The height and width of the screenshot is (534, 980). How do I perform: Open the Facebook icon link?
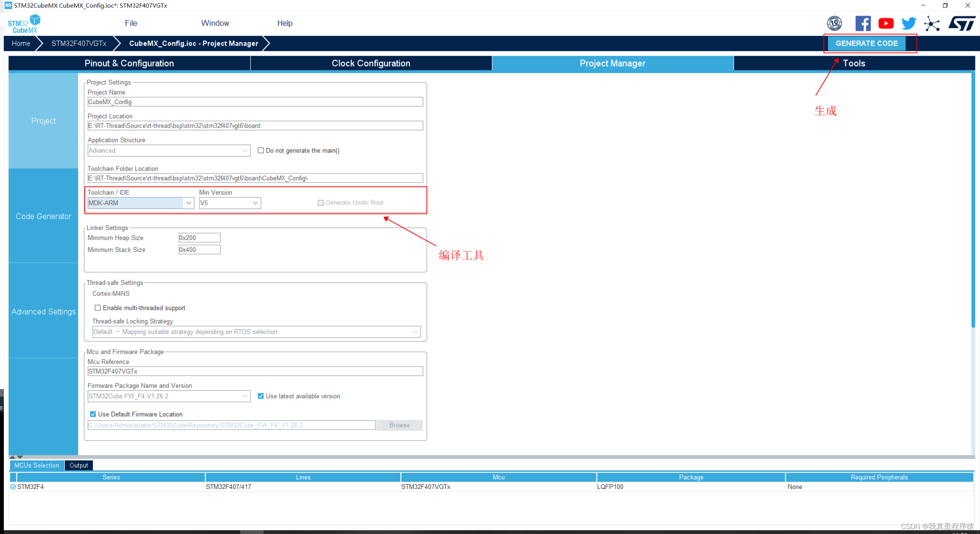click(863, 23)
